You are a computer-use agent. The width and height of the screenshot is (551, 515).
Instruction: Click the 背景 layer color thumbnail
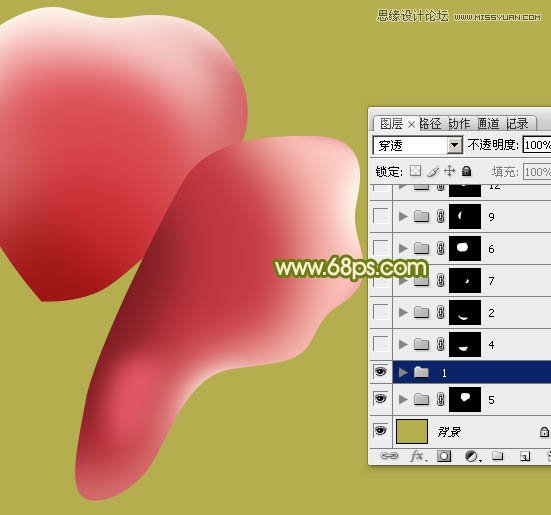(412, 431)
